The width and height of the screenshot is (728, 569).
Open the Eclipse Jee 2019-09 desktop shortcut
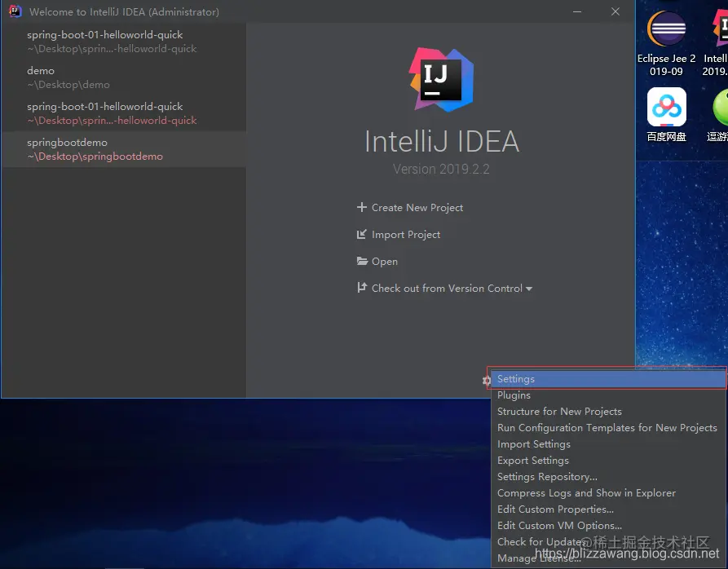666,44
